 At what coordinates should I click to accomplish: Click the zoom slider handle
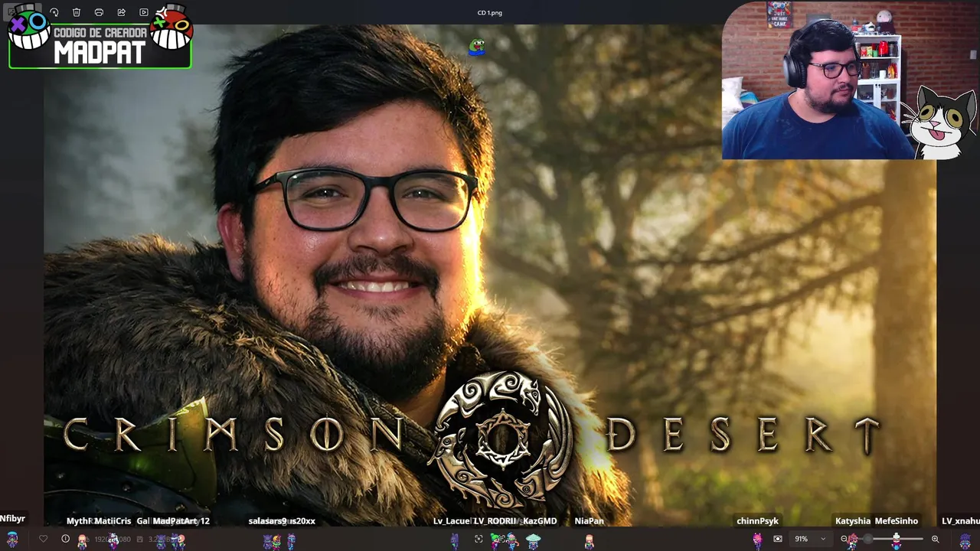[x=870, y=539]
